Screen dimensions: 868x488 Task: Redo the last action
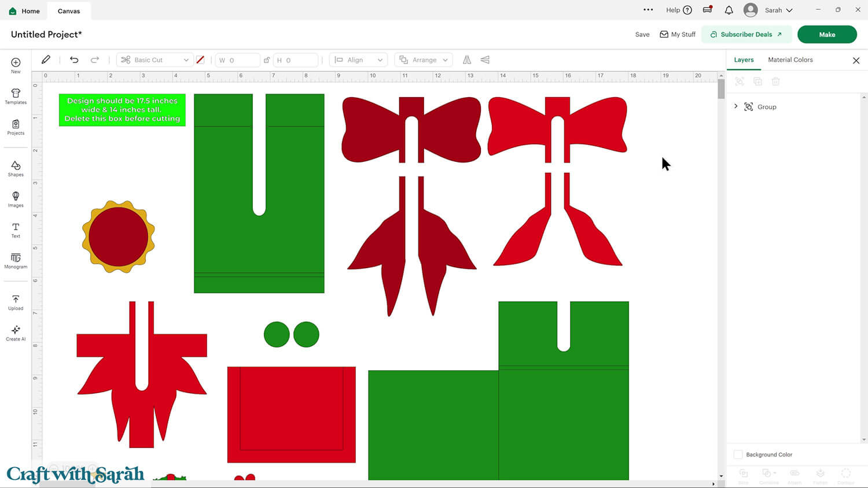95,60
